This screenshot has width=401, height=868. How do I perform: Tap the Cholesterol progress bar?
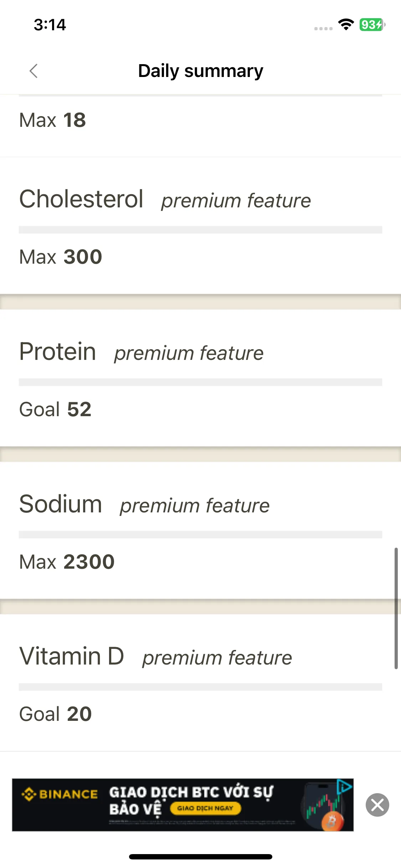click(x=200, y=230)
